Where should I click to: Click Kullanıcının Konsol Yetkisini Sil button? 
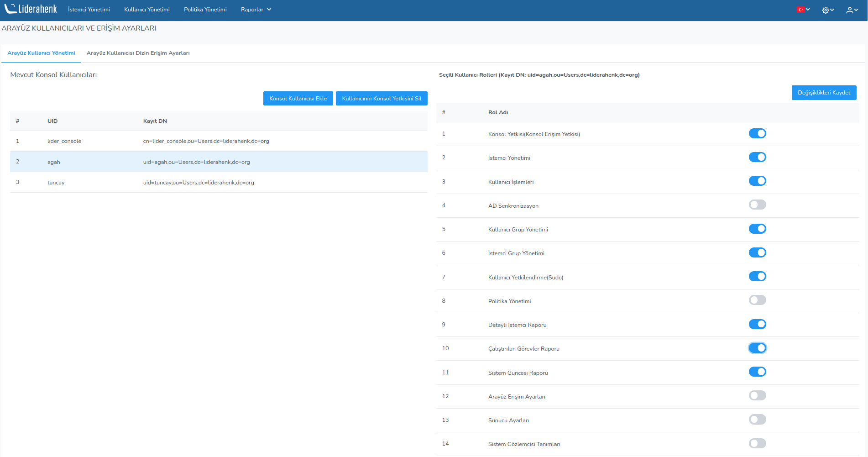pos(382,98)
